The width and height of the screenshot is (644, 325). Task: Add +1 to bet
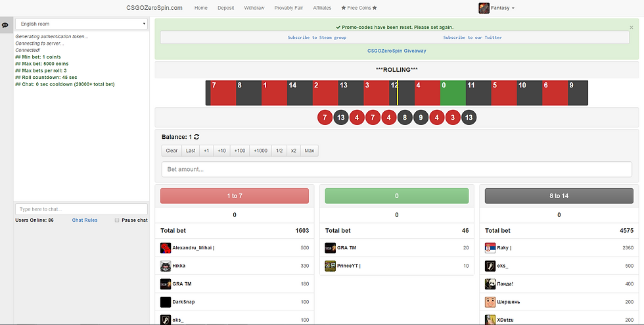click(206, 151)
